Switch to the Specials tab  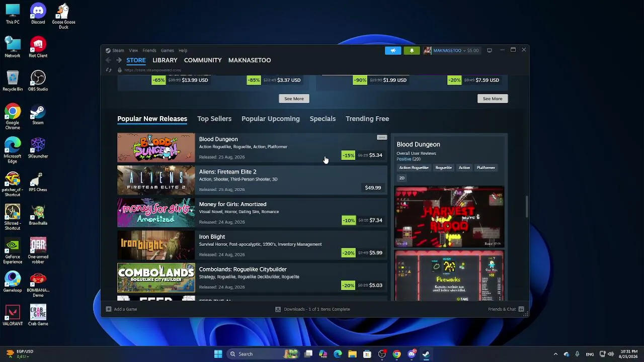point(323,119)
